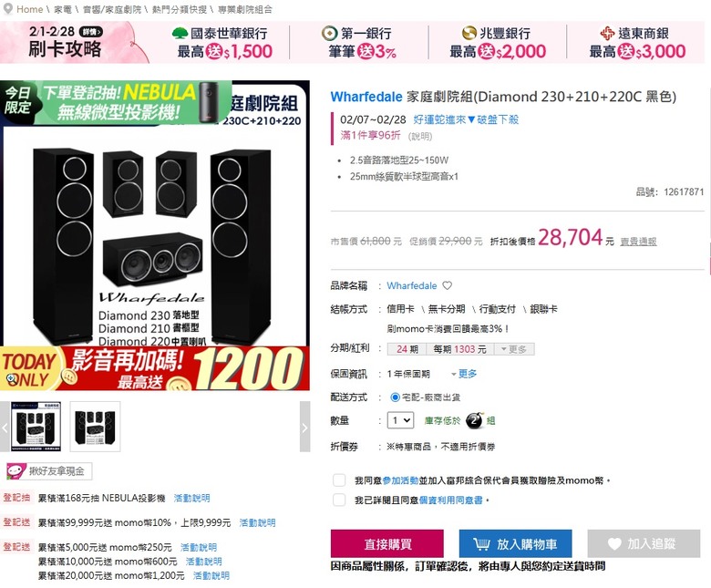Click the magnifier zoom icon on product image
The width and height of the screenshot is (711, 588).
[12, 379]
